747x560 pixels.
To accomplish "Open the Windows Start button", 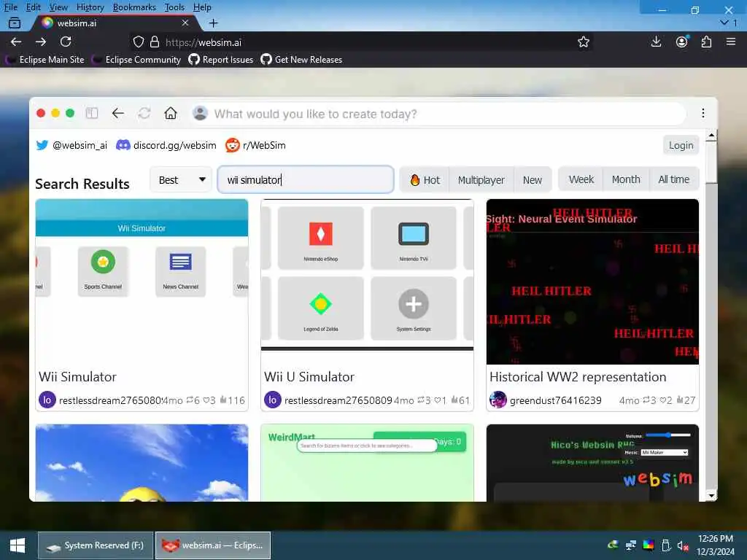I will (18, 545).
